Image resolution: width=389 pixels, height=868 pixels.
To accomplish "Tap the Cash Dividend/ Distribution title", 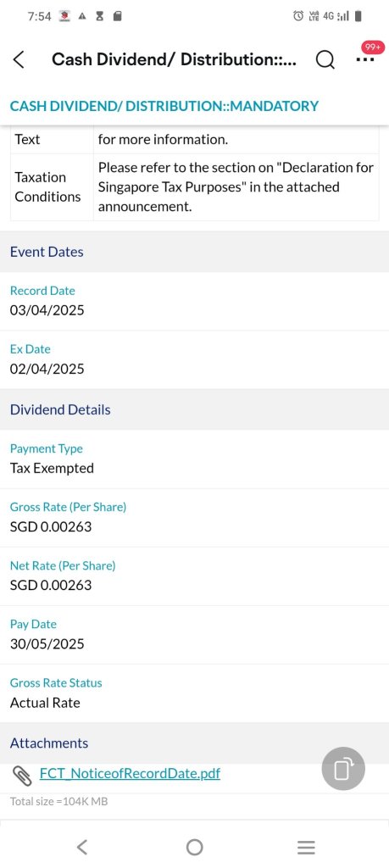I will (174, 59).
